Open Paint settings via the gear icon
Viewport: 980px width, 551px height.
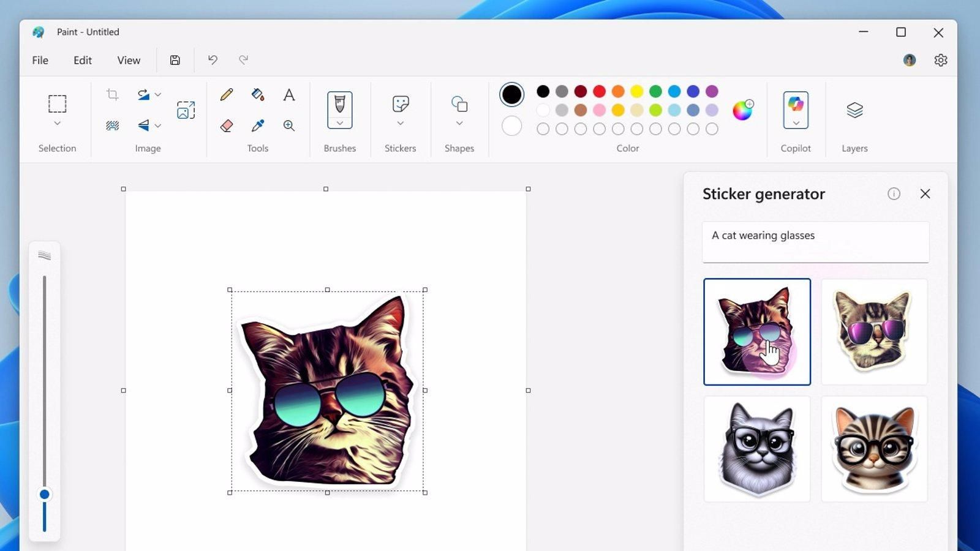[x=940, y=59]
